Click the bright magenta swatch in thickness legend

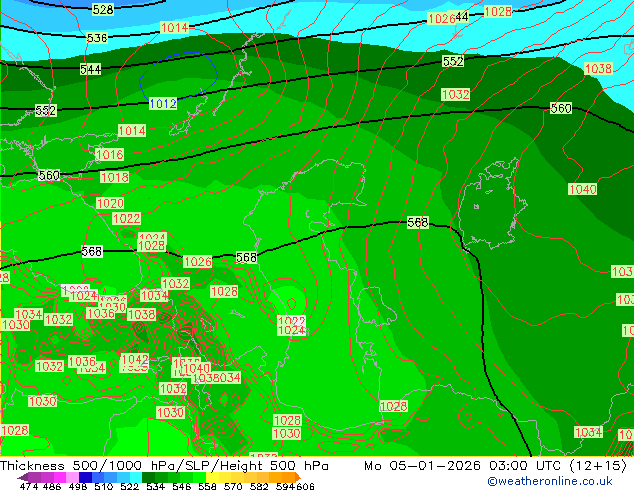(59, 477)
